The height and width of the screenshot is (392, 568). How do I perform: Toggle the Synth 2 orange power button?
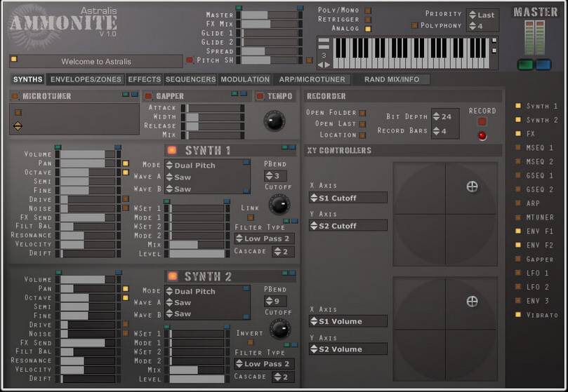173,276
